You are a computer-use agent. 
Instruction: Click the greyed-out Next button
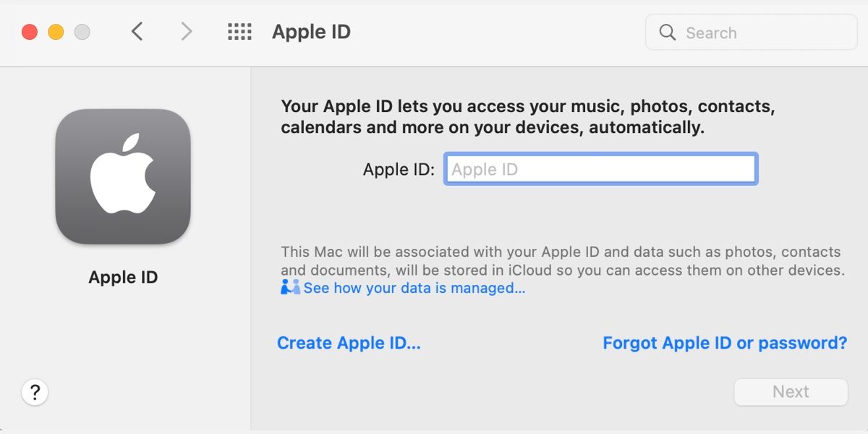coord(791,391)
